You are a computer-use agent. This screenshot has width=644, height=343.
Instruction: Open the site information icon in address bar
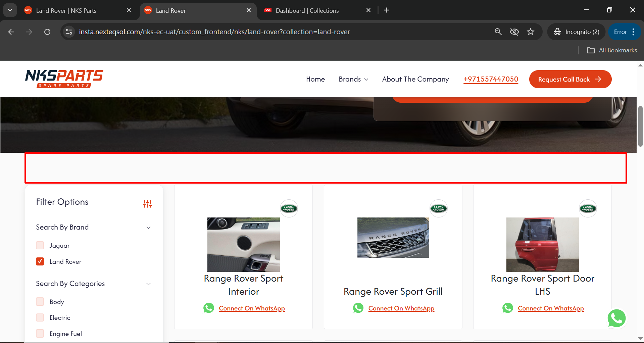pos(69,32)
